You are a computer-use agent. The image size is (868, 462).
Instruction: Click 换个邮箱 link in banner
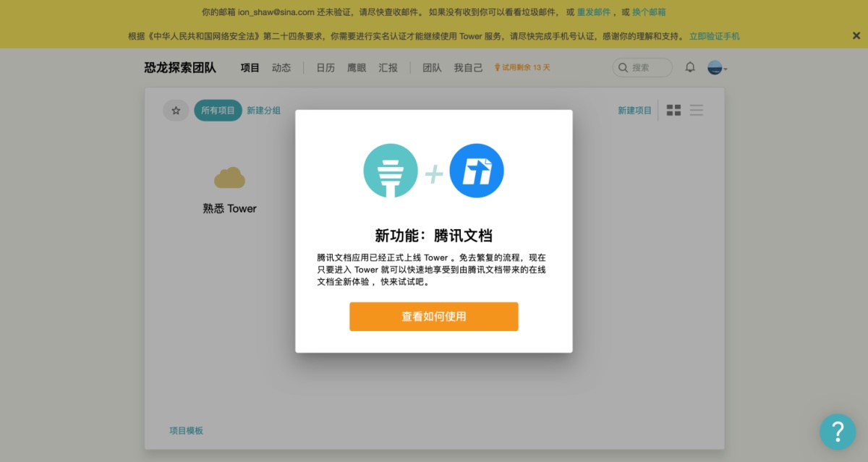tap(649, 12)
